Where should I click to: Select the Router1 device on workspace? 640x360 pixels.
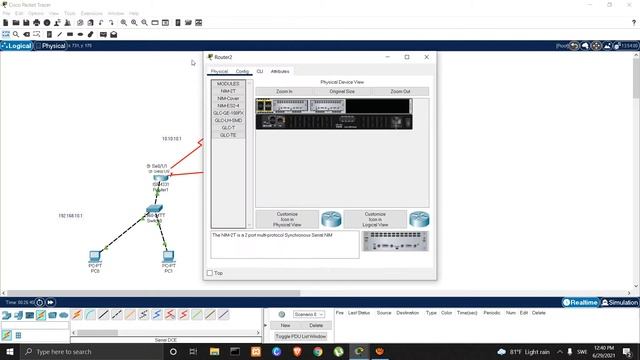pyautogui.click(x=160, y=178)
